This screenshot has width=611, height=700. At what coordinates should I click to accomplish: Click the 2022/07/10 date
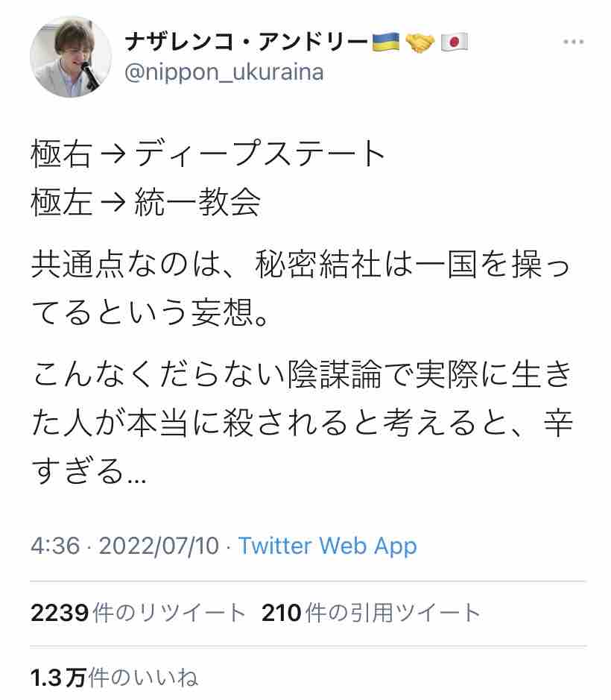click(x=159, y=546)
